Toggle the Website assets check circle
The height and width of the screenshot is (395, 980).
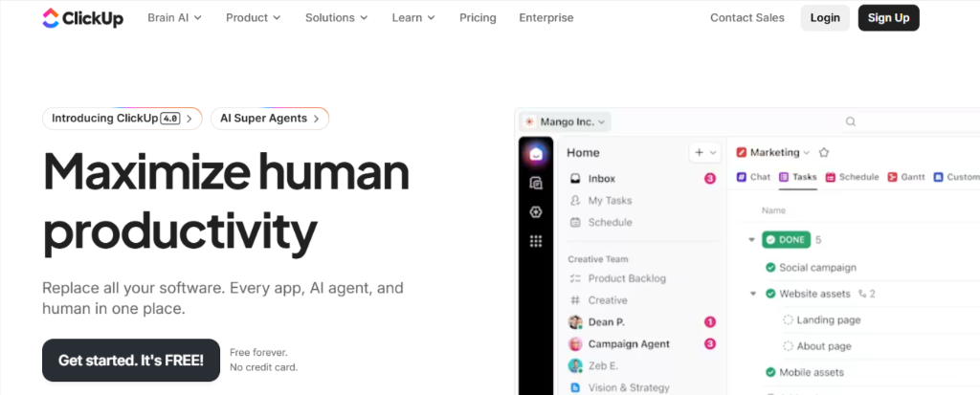pyautogui.click(x=770, y=294)
